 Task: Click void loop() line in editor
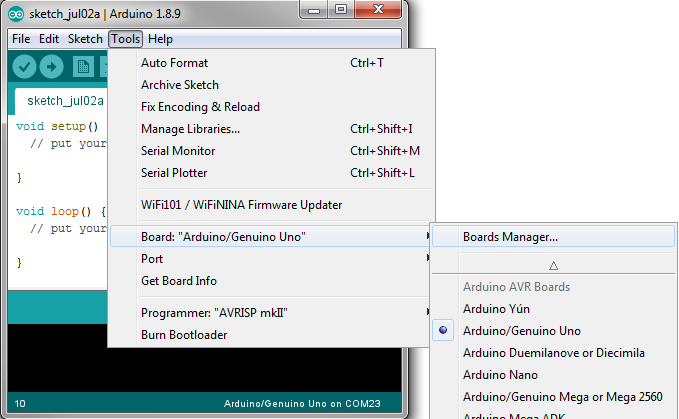point(61,211)
